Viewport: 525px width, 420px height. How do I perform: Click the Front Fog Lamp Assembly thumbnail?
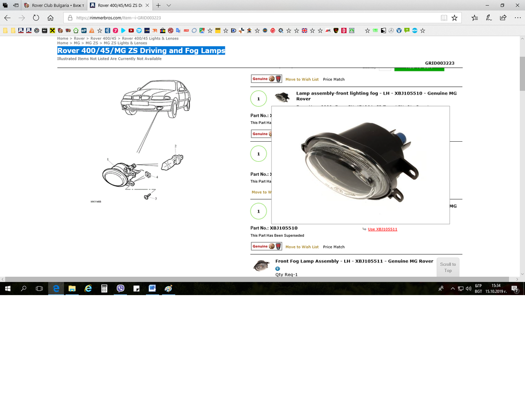point(261,266)
